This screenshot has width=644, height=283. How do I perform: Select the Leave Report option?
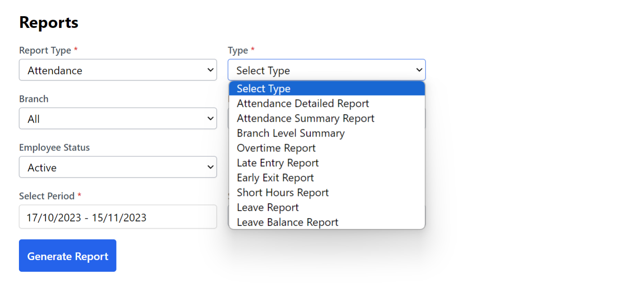click(267, 207)
